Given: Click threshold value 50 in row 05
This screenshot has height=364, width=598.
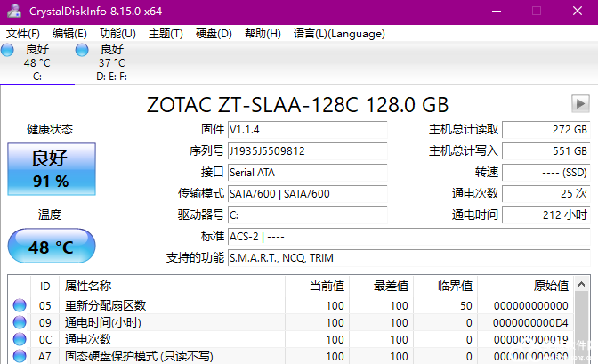Looking at the screenshot, I should pos(466,306).
